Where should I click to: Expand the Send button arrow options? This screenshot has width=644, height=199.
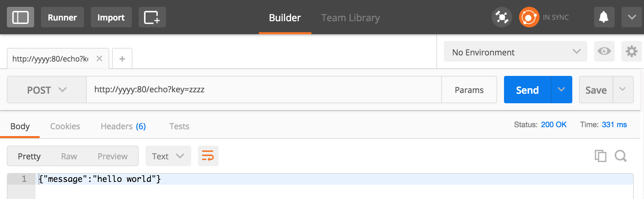click(562, 90)
